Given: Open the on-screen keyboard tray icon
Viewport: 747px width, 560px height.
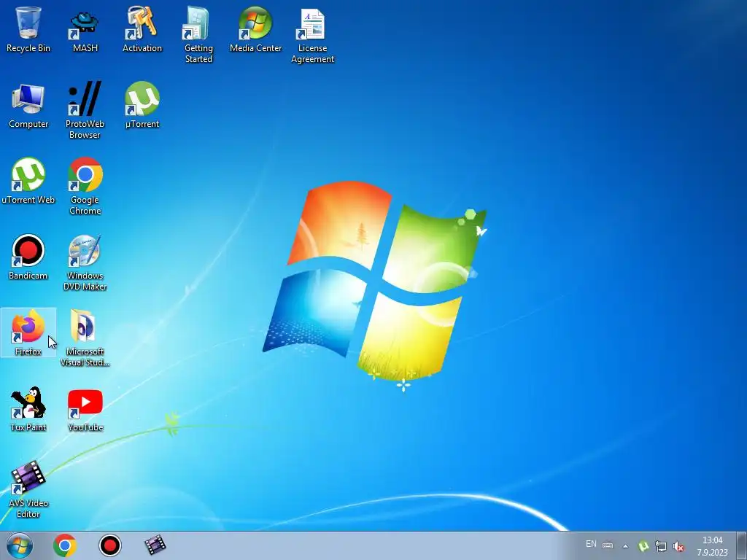Looking at the screenshot, I should 608,545.
